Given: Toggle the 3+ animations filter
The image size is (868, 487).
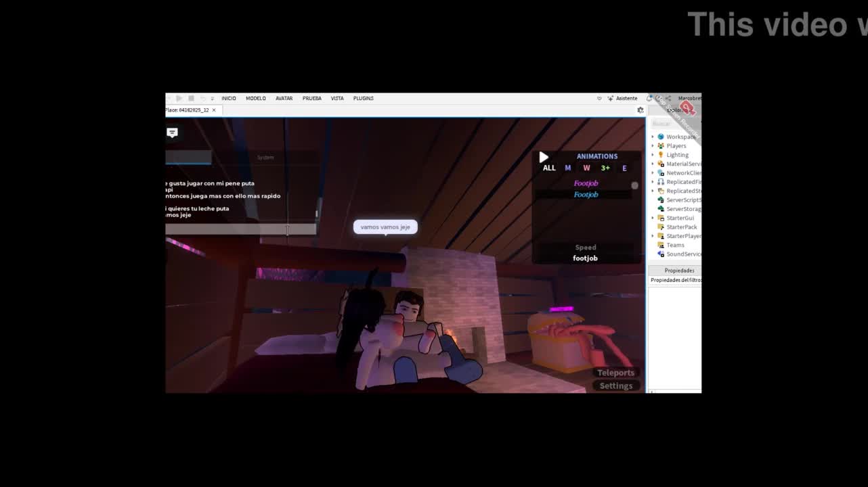Looking at the screenshot, I should tap(605, 168).
